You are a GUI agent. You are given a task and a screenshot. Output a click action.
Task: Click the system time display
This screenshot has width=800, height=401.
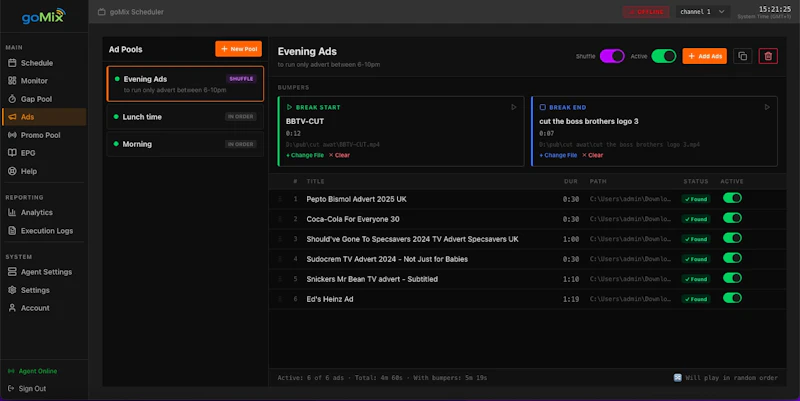click(764, 12)
